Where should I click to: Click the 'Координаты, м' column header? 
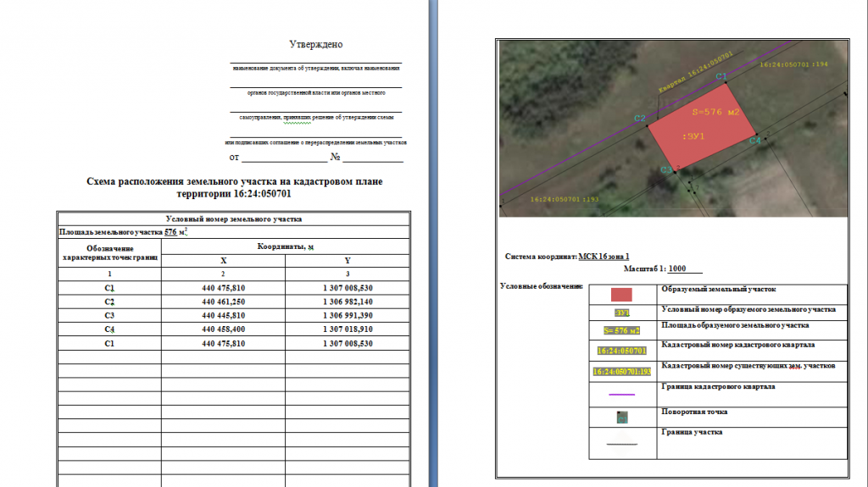(286, 246)
